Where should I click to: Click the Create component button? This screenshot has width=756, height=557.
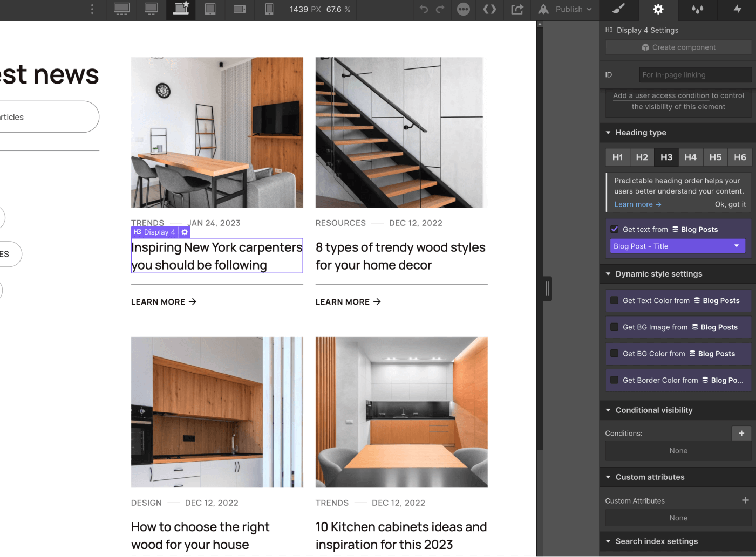tap(678, 47)
